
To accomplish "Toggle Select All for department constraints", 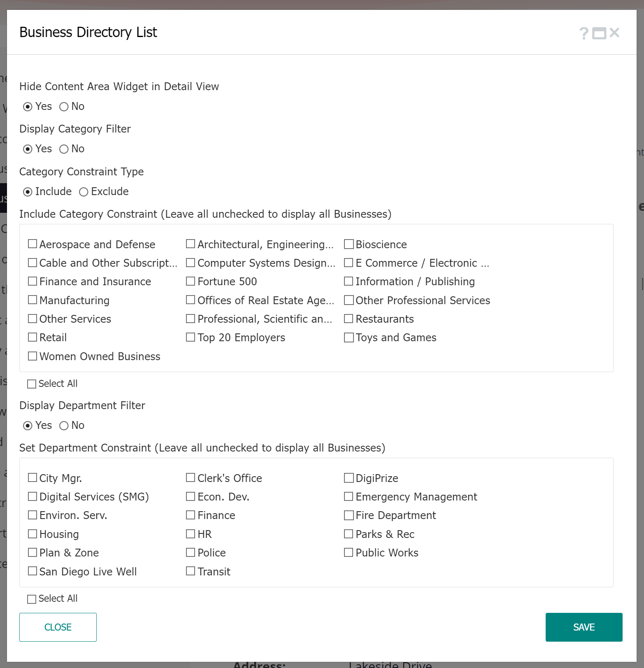I will (x=32, y=599).
